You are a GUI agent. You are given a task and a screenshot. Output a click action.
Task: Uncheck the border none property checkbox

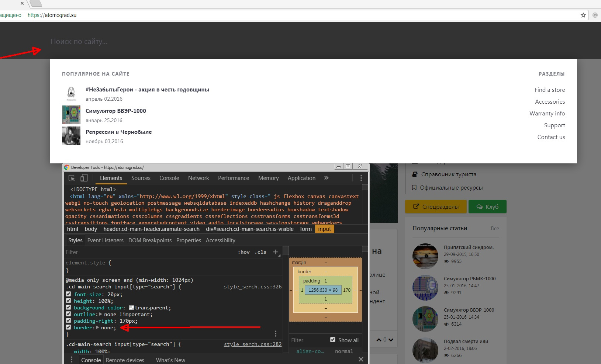tap(68, 327)
